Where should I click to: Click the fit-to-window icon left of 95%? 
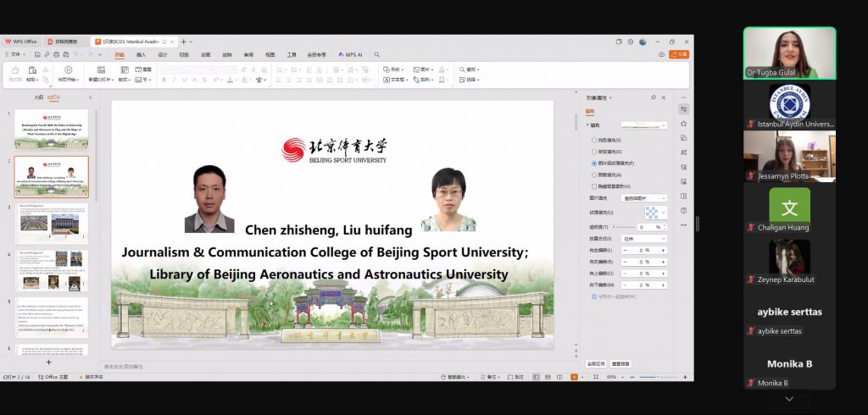[x=596, y=377]
